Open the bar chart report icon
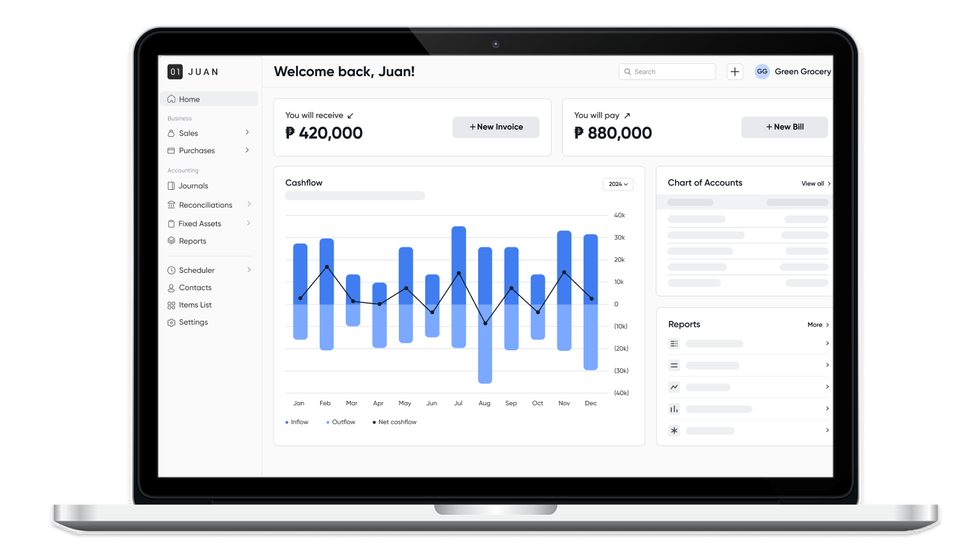 point(674,408)
